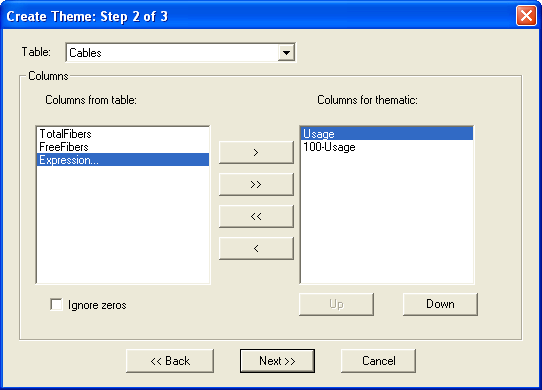This screenshot has width=542, height=390.
Task: Click empty area of Columns from table list
Action: click(123, 225)
